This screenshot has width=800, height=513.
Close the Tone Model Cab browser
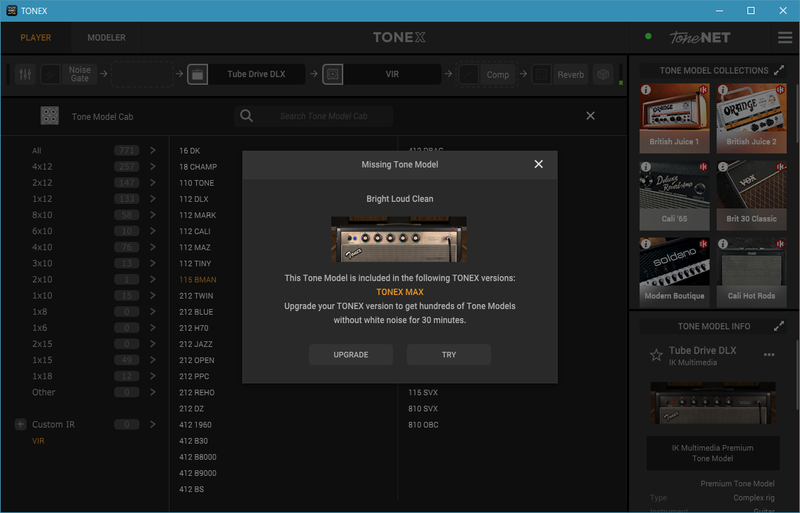pos(590,116)
